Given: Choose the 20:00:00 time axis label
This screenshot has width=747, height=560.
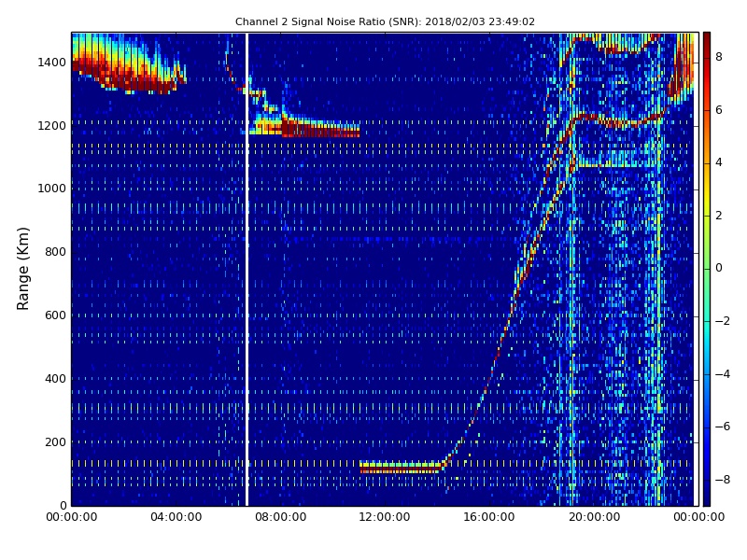Looking at the screenshot, I should click(x=594, y=517).
